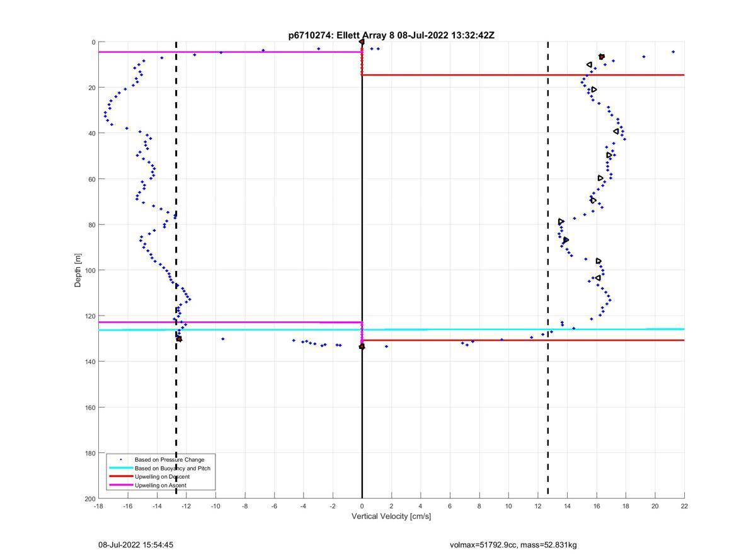
Task: Click legend entry 'Upwelling on Descent'
Action: 162,477
